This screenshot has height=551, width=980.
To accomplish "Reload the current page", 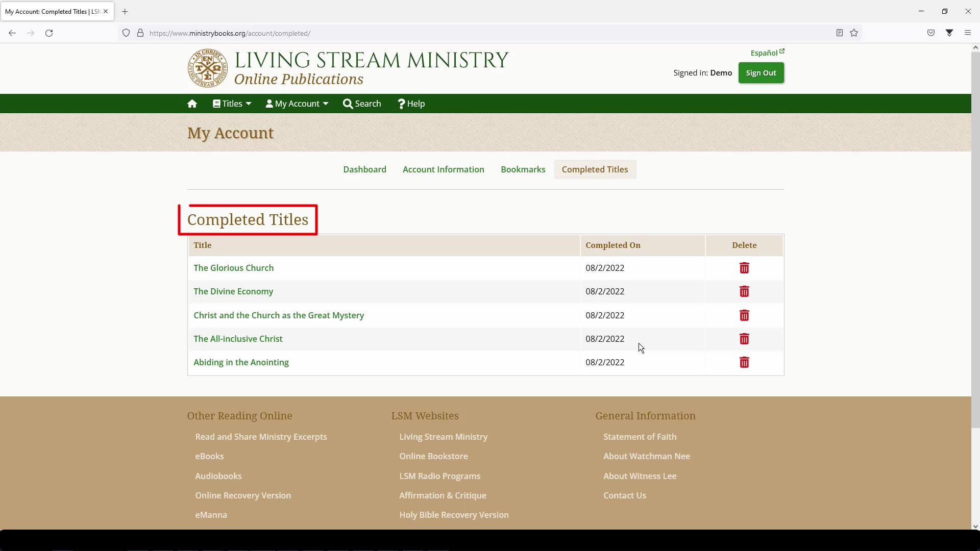I will pos(49,33).
